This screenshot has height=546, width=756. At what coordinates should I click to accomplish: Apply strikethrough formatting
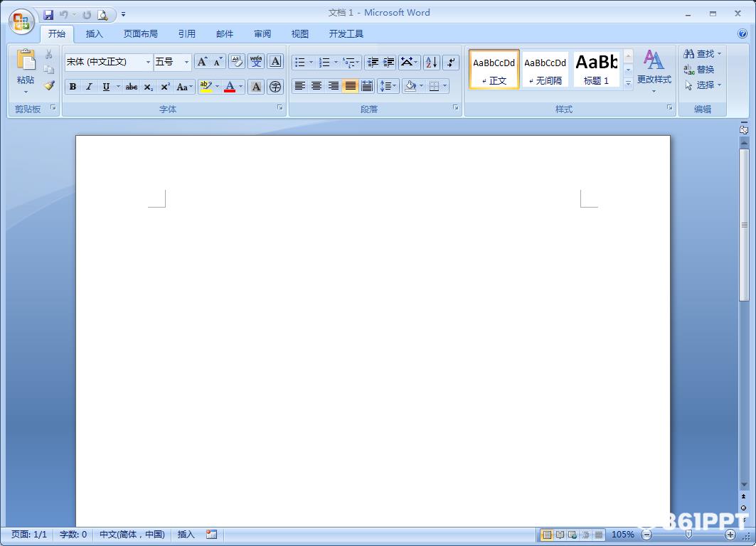131,87
